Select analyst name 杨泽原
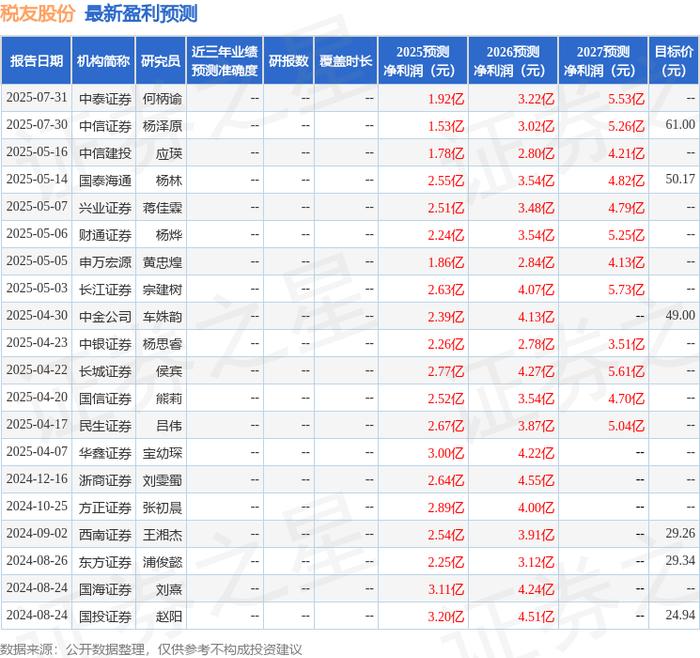The width and height of the screenshot is (700, 658). (162, 126)
